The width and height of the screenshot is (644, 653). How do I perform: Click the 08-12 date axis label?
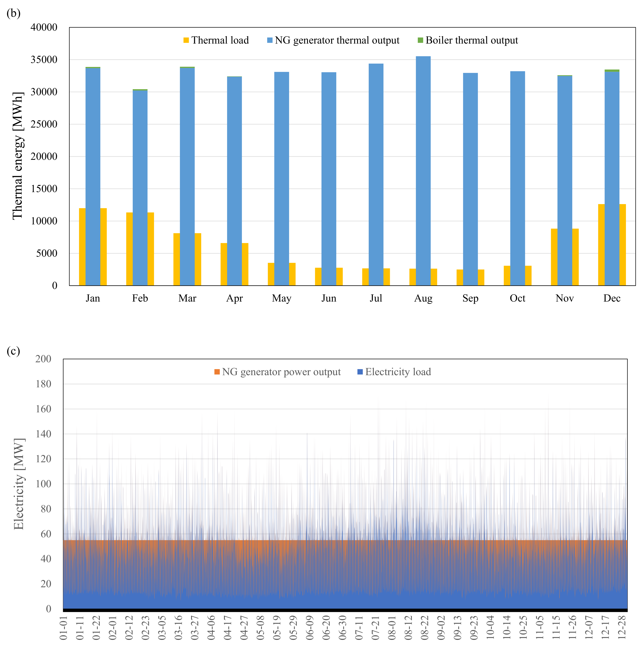[x=409, y=627]
